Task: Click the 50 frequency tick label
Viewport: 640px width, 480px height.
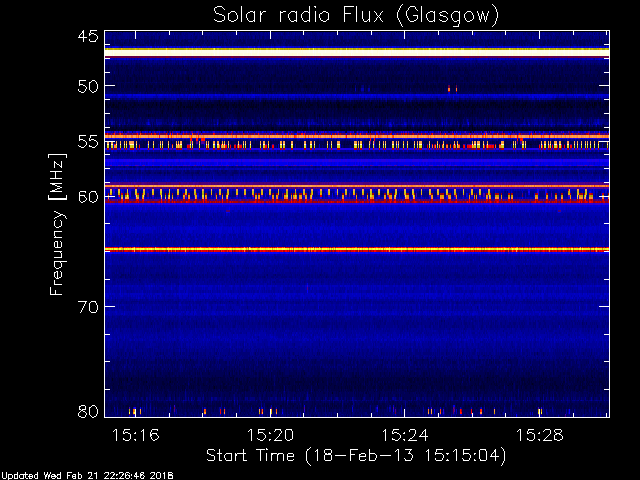Action: click(x=88, y=86)
